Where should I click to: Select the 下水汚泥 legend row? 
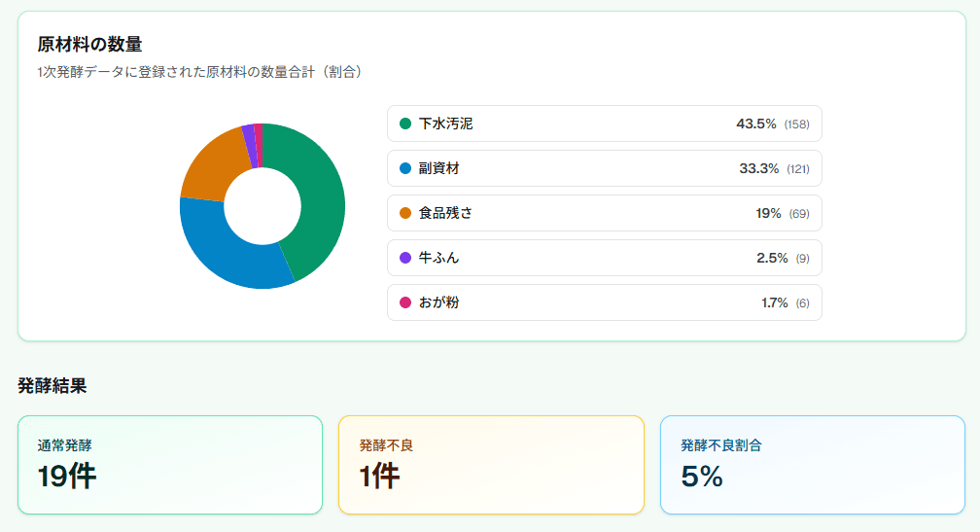pyautogui.click(x=605, y=124)
